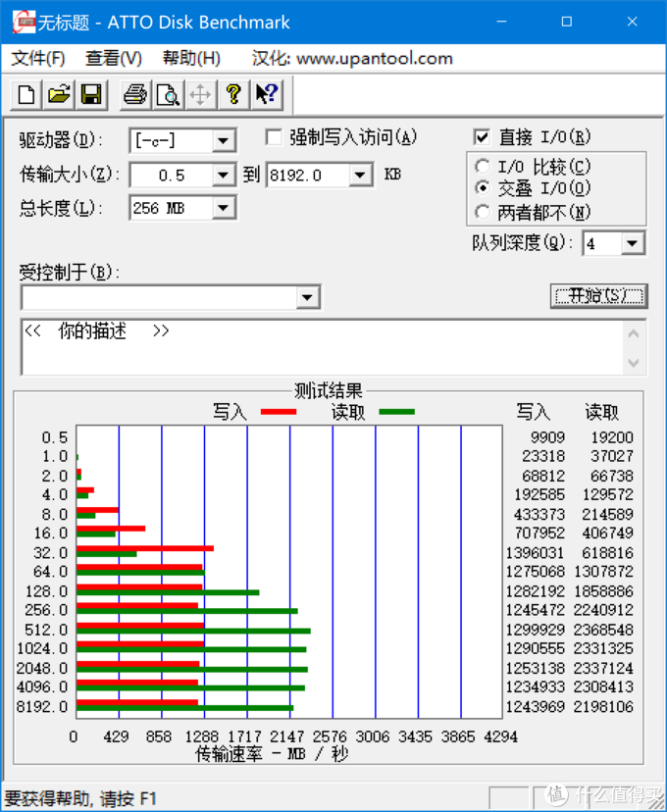Viewport: 667px width, 812px height.
Task: Open Print Preview from the toolbar
Action: click(168, 94)
